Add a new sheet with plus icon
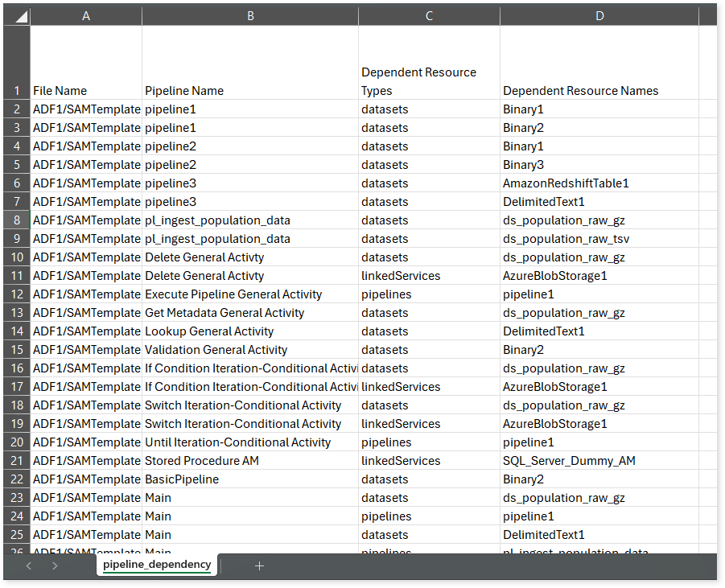The image size is (725, 588). (x=259, y=565)
